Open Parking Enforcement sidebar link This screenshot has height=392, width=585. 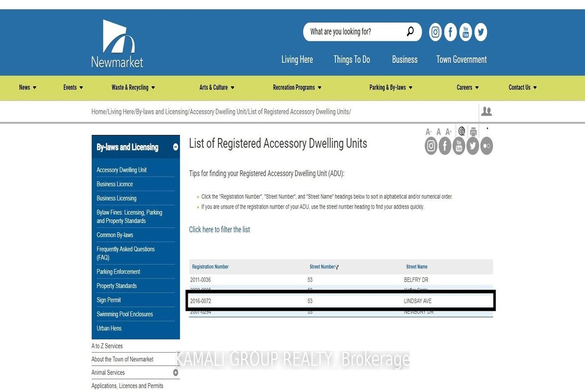(x=118, y=272)
